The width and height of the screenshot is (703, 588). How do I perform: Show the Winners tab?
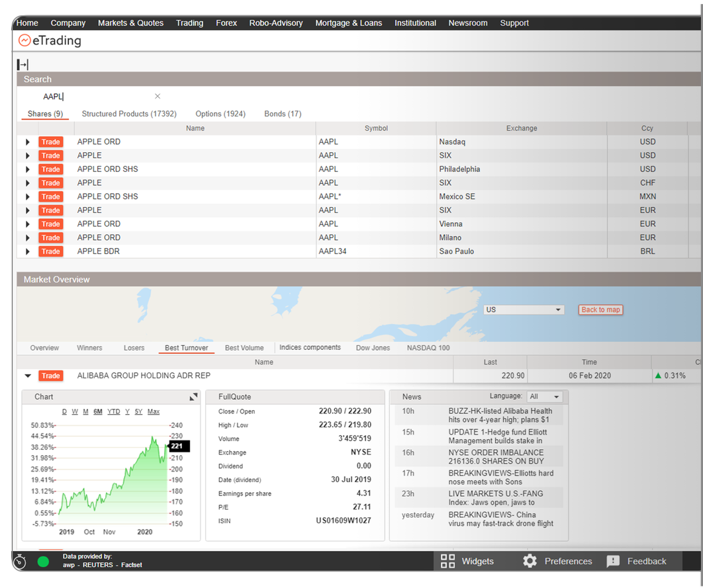[89, 348]
